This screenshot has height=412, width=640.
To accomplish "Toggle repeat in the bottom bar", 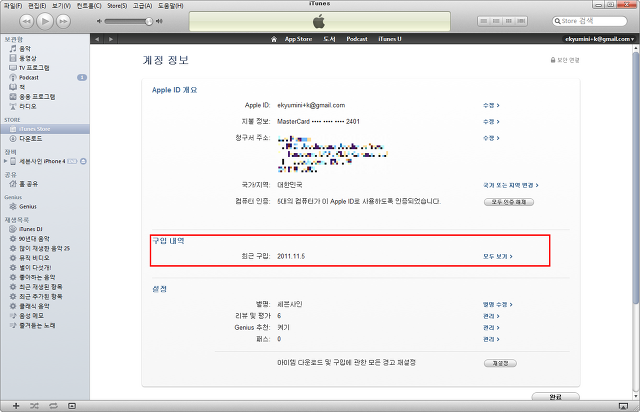I will (x=53, y=406).
